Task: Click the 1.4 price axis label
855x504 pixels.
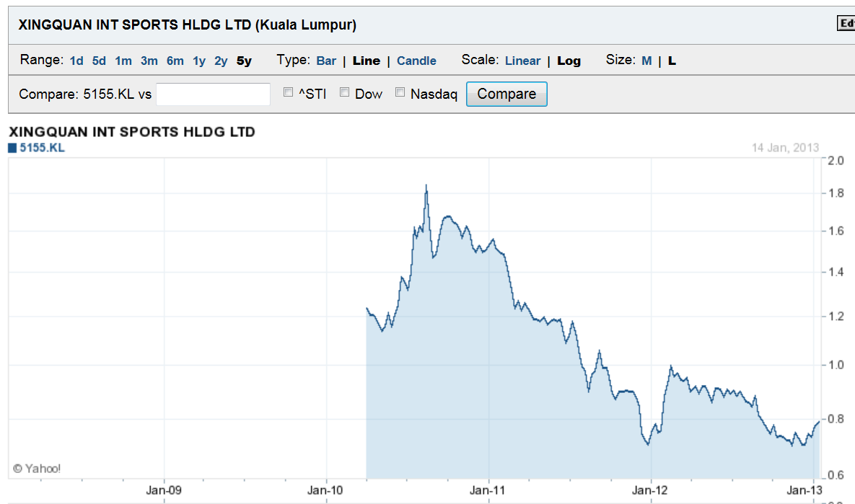Action: 836,271
